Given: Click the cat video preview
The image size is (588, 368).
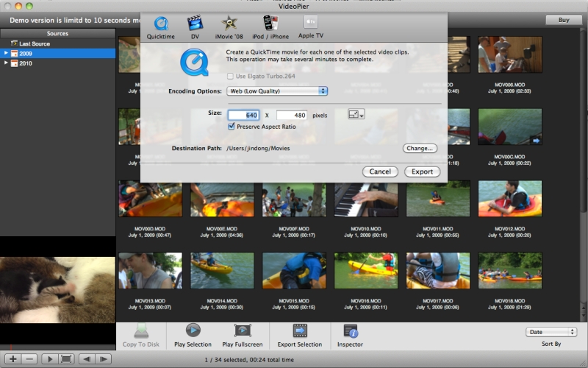Looking at the screenshot, I should pos(58,290).
